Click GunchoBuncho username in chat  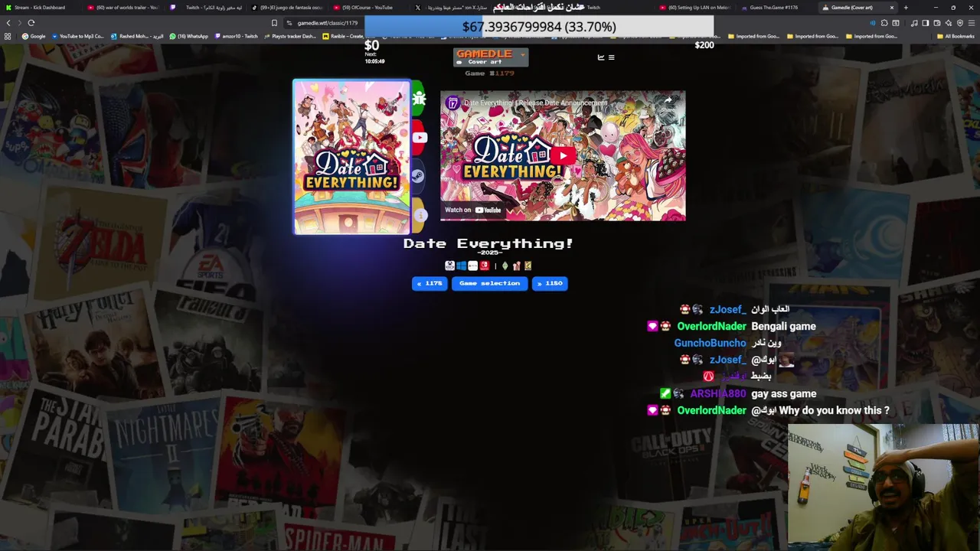tap(710, 343)
